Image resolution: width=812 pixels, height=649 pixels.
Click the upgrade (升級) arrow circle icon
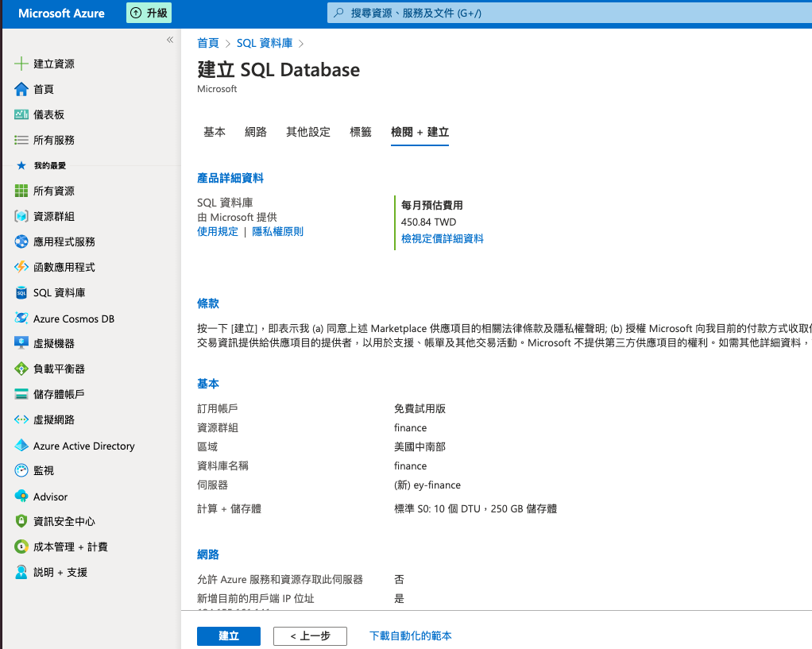point(136,13)
